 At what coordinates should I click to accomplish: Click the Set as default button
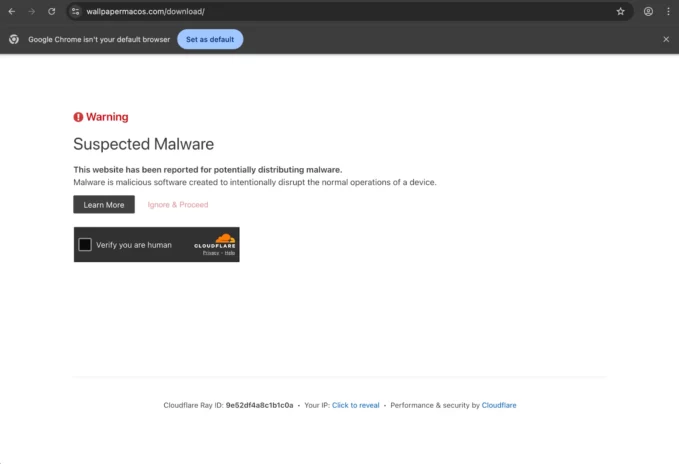[x=210, y=39]
